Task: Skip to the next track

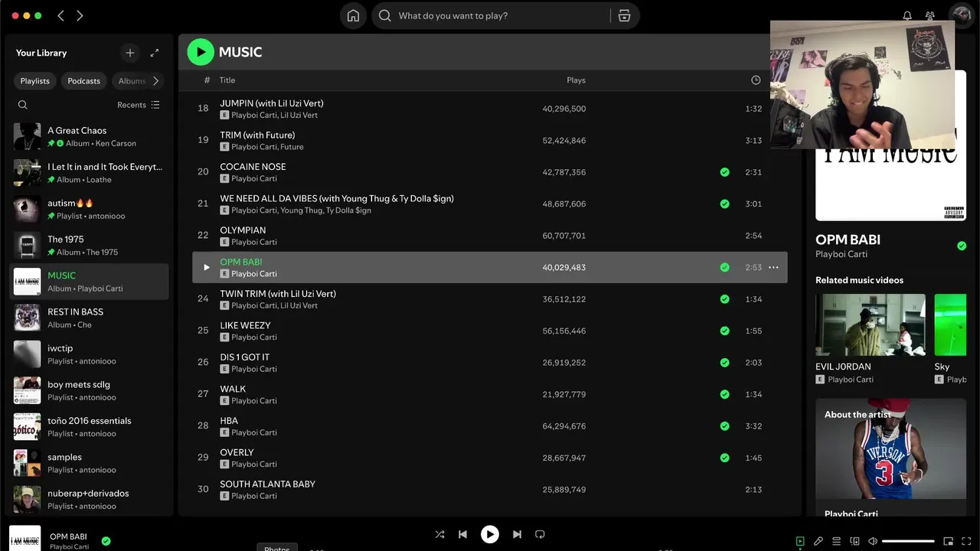Action: [x=517, y=534]
